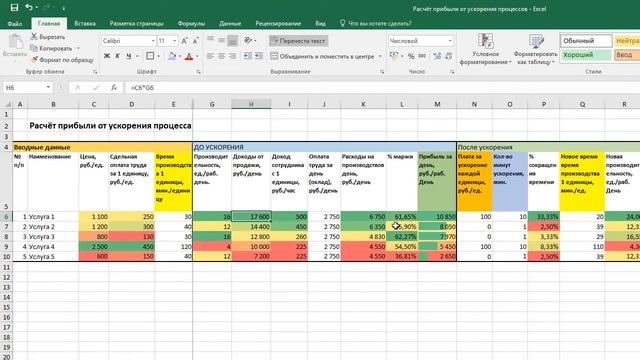Image resolution: width=640 pixels, height=360 pixels.
Task: Select the Ввод cell style
Action: (627, 55)
